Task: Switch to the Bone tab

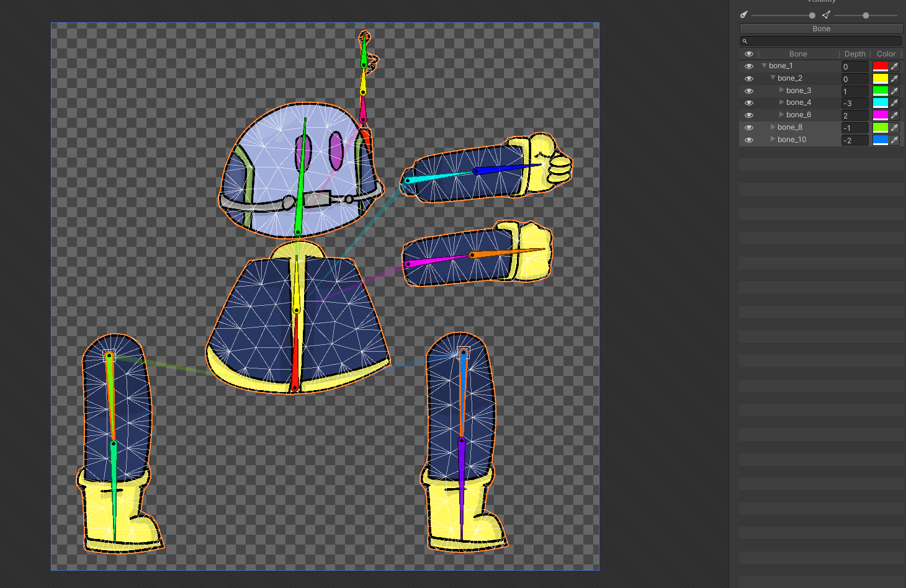Action: click(x=820, y=29)
